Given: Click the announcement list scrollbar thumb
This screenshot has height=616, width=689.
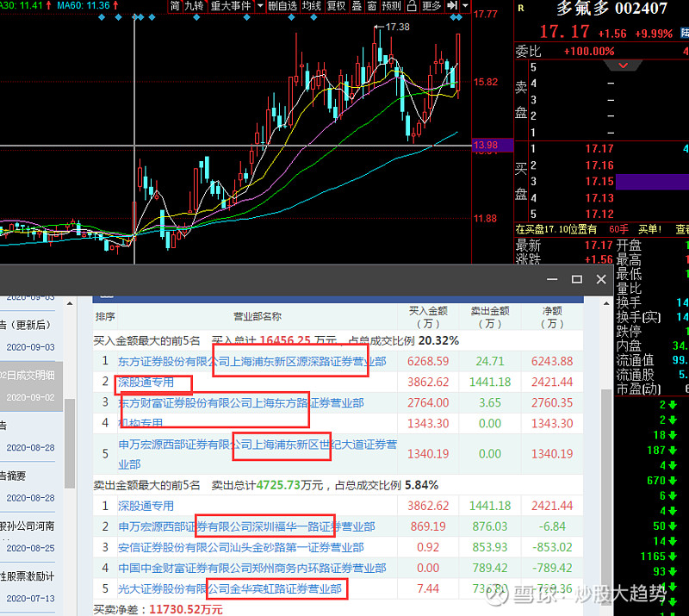Looking at the screenshot, I should [x=70, y=443].
